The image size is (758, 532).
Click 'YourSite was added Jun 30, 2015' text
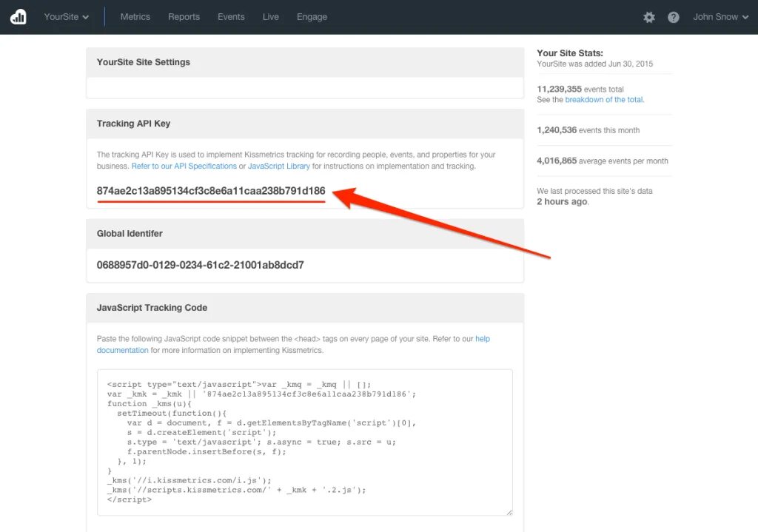[594, 64]
